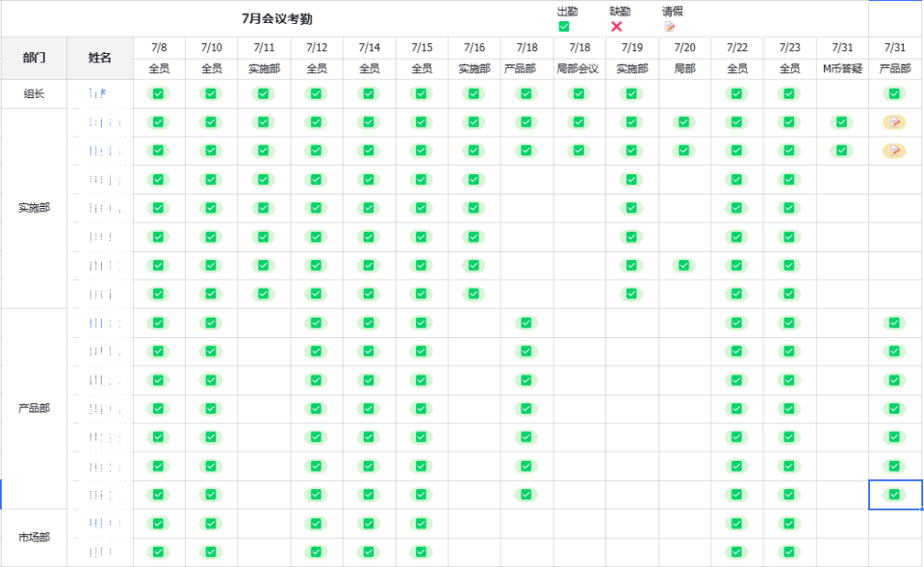Click the 7/20 date header
This screenshot has height=567, width=924.
[684, 48]
